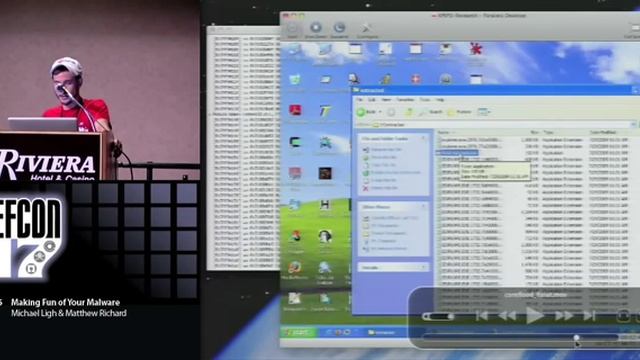Click the red asterisk desktop icon

point(475,49)
